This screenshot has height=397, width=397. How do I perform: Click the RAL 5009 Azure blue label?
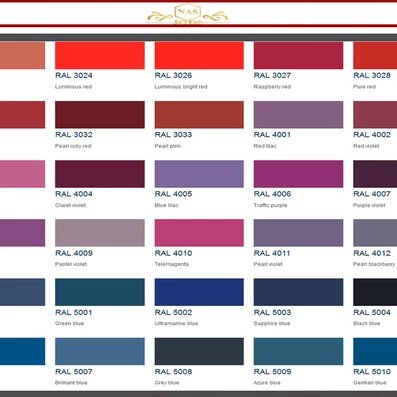coord(272,372)
